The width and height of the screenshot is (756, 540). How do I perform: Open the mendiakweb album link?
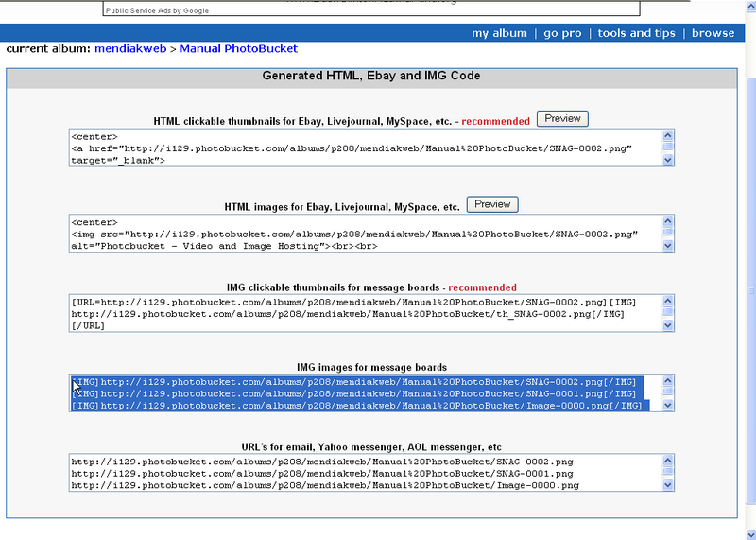130,49
